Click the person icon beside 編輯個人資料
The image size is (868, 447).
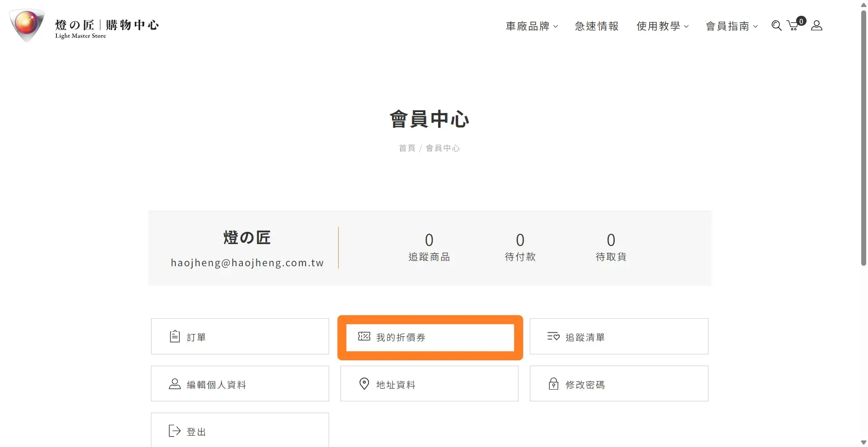pos(175,384)
